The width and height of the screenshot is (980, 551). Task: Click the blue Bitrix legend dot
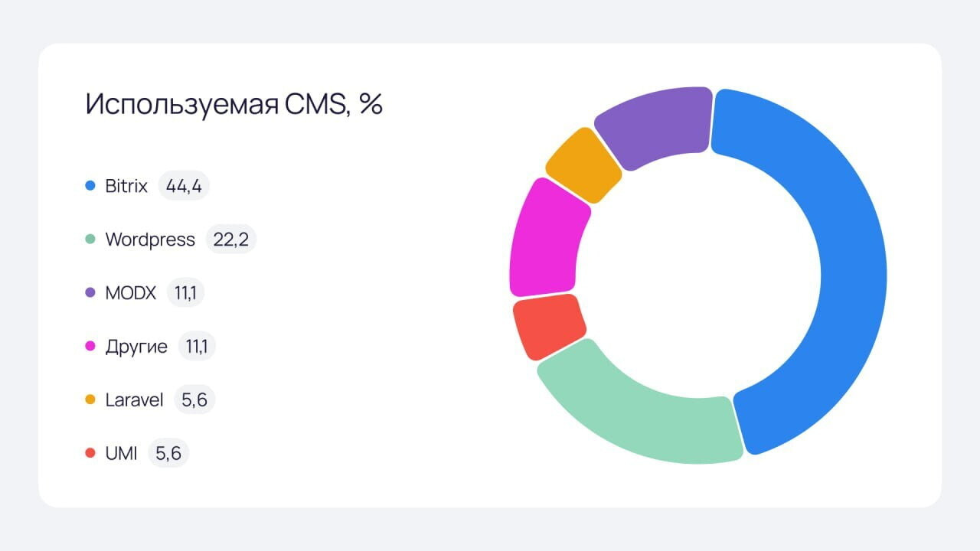(90, 186)
